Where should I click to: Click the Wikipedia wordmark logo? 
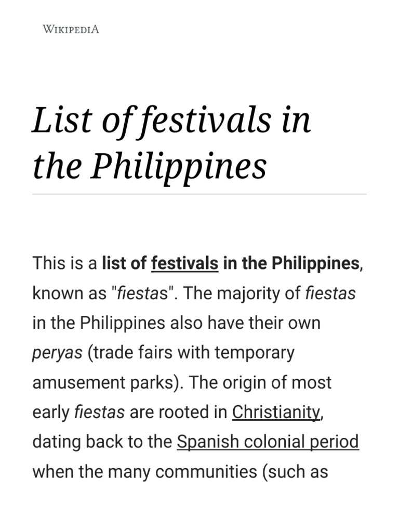pyautogui.click(x=71, y=29)
